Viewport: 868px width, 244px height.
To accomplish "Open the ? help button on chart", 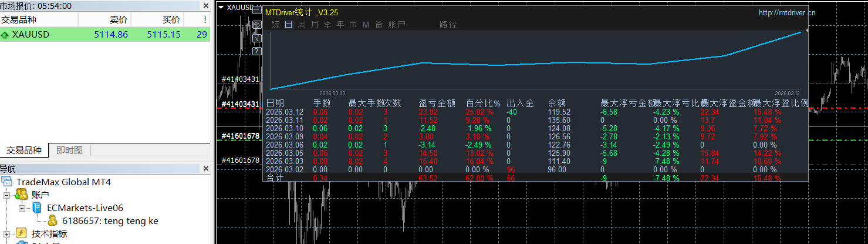I will pos(256,51).
